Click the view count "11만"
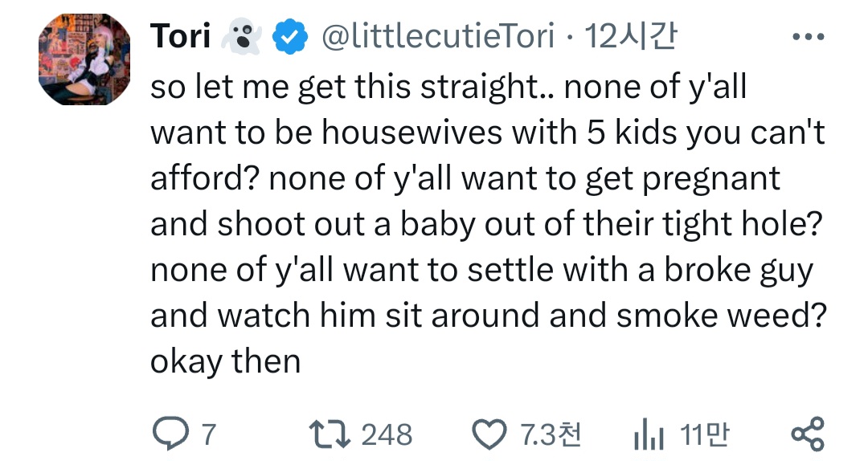 (x=705, y=435)
